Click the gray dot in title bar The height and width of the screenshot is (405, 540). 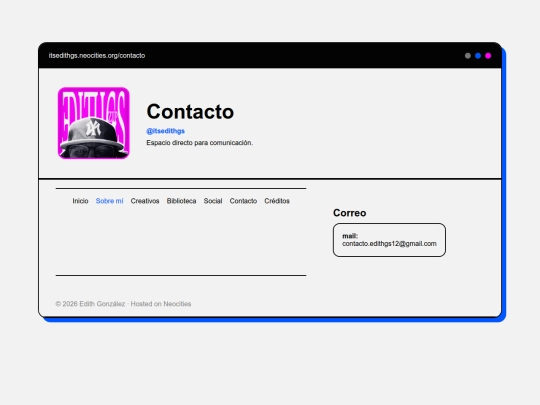pos(468,56)
